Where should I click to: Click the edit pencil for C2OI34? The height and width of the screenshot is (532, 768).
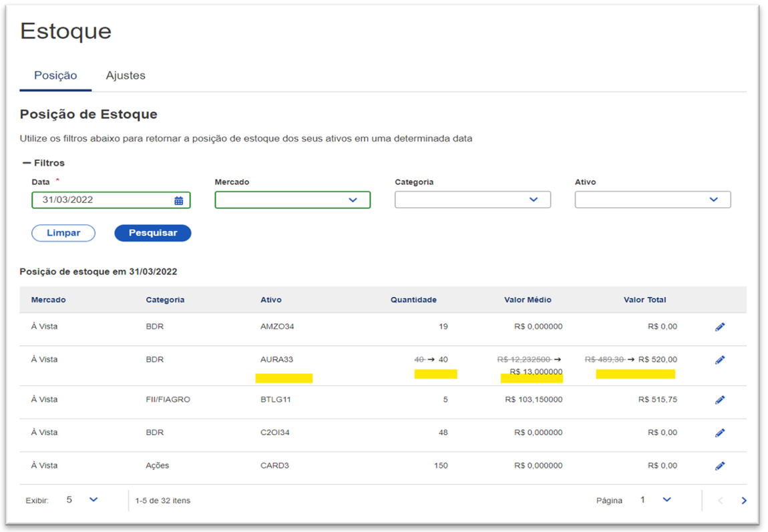[x=720, y=433]
